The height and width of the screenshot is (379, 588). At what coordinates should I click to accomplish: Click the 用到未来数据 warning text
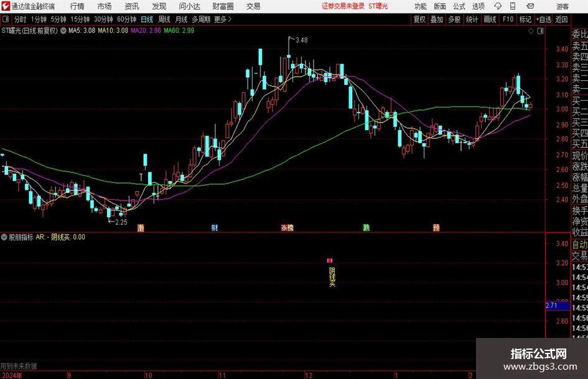point(19,366)
